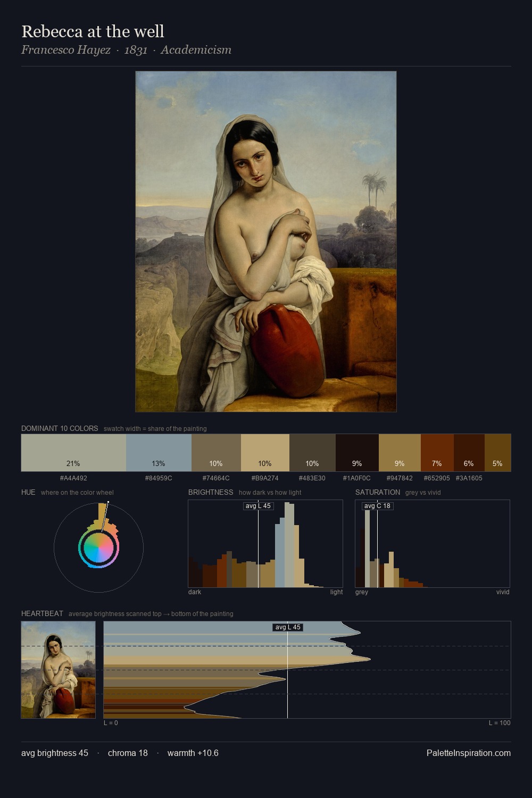Click the 'grey' axis label
The width and height of the screenshot is (532, 798).
(362, 592)
